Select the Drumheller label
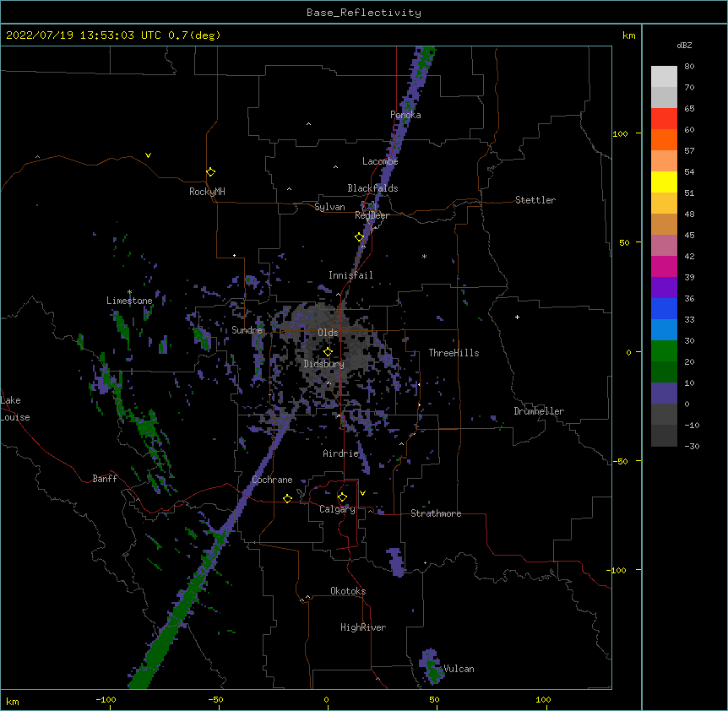The image size is (728, 711). point(539,411)
